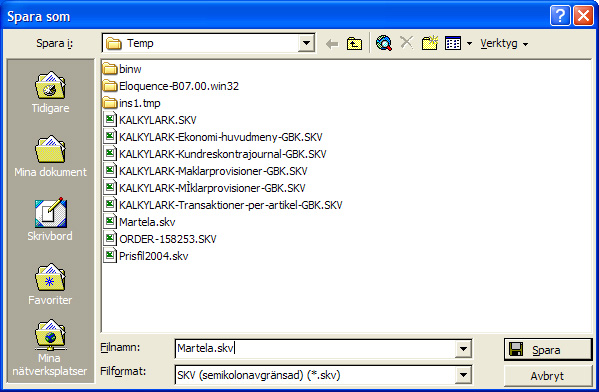Select the Eloquence-B07.00.win32 folder
The image size is (599, 392).
pos(171,86)
